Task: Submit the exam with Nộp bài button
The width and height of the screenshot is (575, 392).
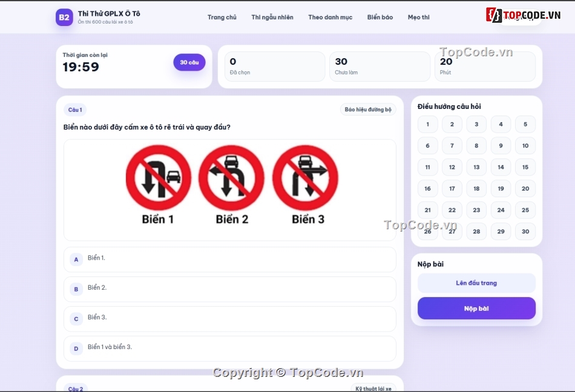Action: tap(476, 309)
